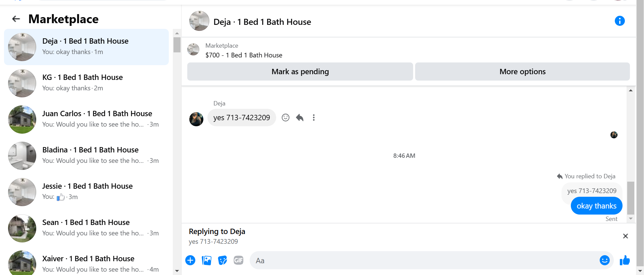Open emoji picker in message box
This screenshot has width=644, height=275.
pos(604,260)
